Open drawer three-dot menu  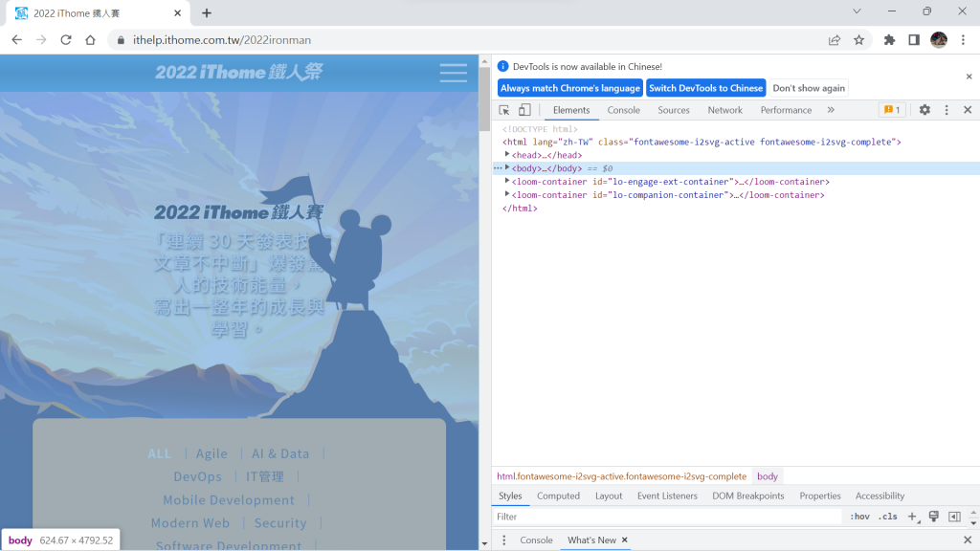(x=503, y=540)
